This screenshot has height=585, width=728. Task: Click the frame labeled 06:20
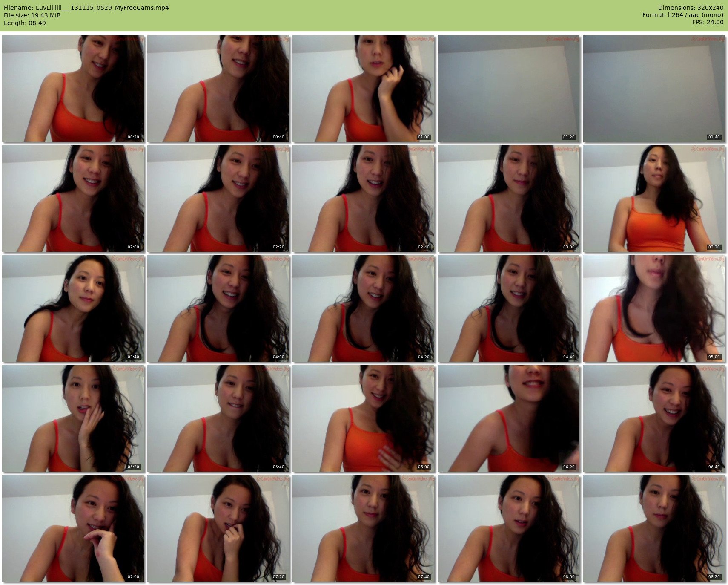tap(509, 418)
